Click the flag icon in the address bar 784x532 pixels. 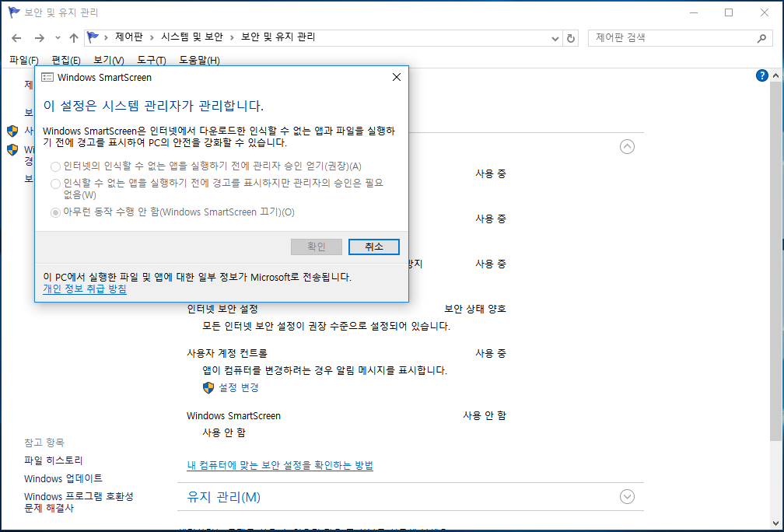click(93, 37)
